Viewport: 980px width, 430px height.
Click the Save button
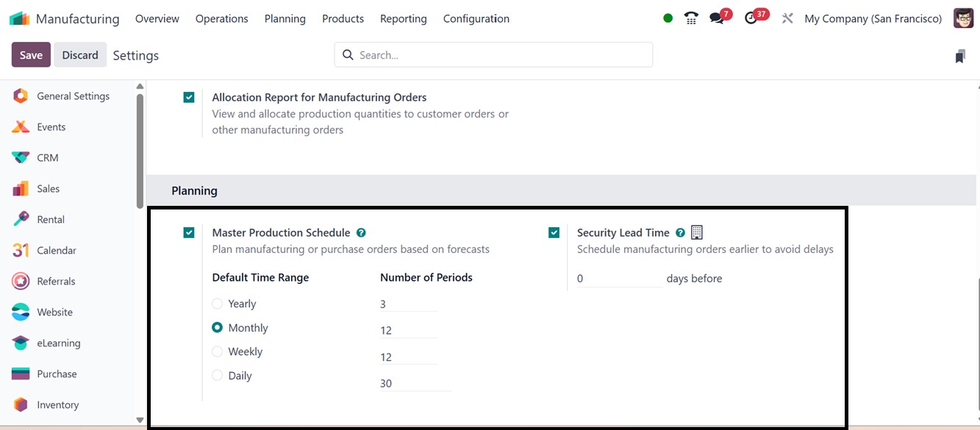31,55
